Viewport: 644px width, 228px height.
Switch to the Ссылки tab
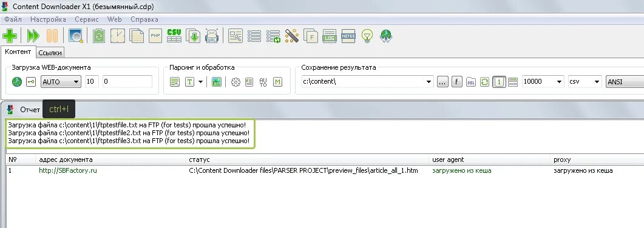click(50, 53)
